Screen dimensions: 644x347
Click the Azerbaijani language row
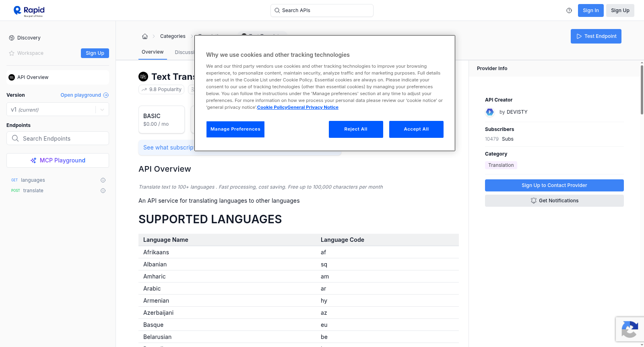click(299, 313)
